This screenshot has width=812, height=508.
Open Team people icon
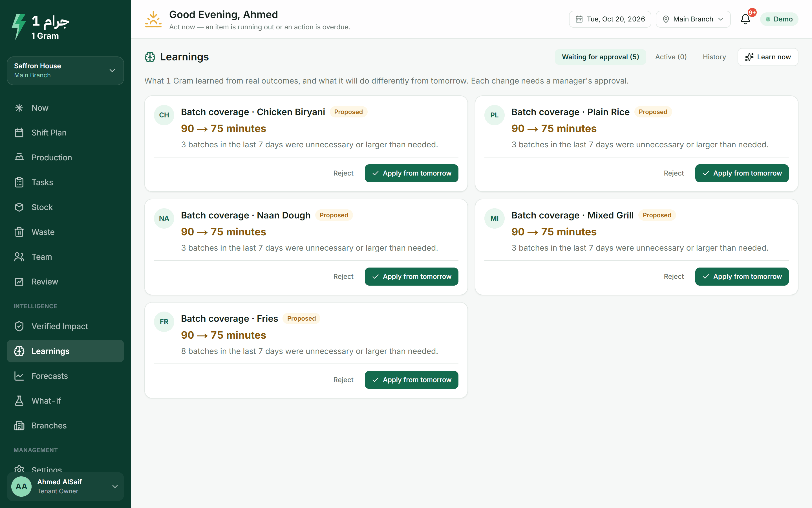point(19,257)
